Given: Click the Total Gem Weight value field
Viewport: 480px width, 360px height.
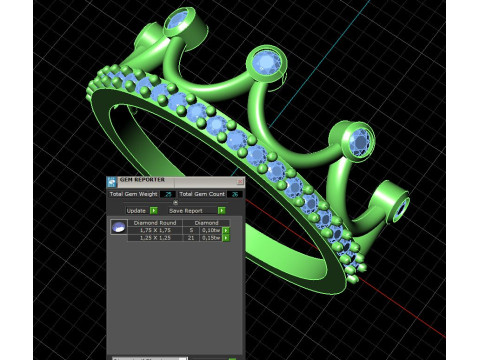Looking at the screenshot, I should tap(168, 194).
